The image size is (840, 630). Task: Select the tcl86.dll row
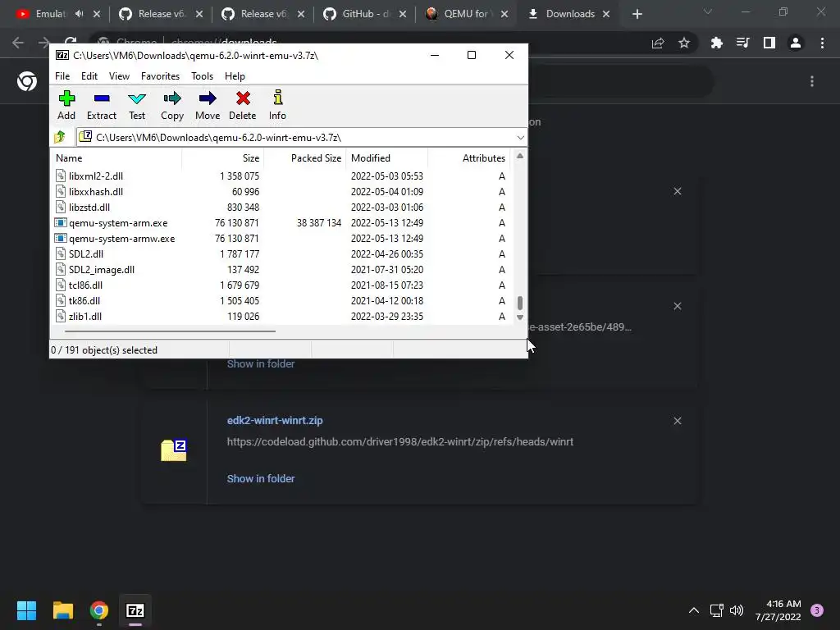[282, 285]
